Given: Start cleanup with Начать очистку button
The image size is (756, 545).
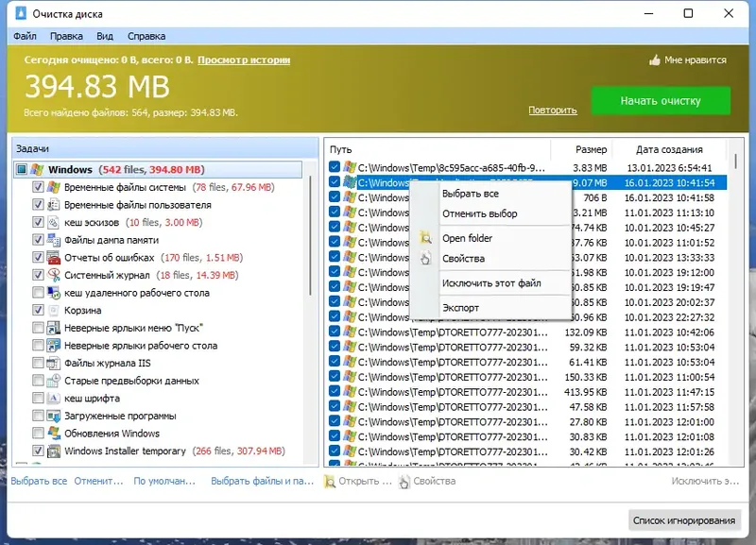Looking at the screenshot, I should click(661, 101).
